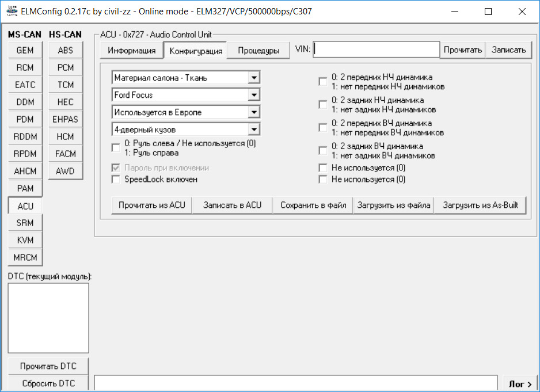Open the PCM module
This screenshot has width=540, height=392.
(66, 67)
